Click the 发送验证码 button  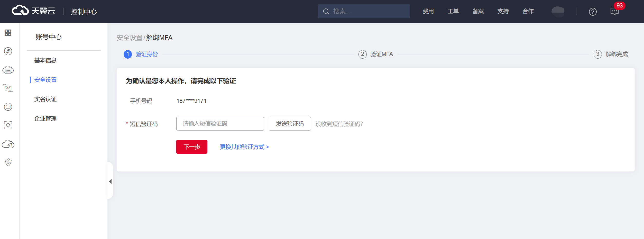290,124
